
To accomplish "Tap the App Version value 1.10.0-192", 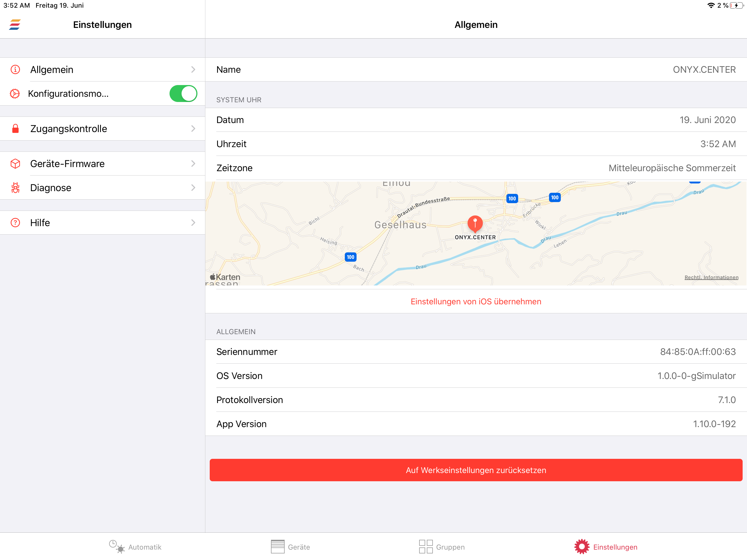I will click(714, 424).
